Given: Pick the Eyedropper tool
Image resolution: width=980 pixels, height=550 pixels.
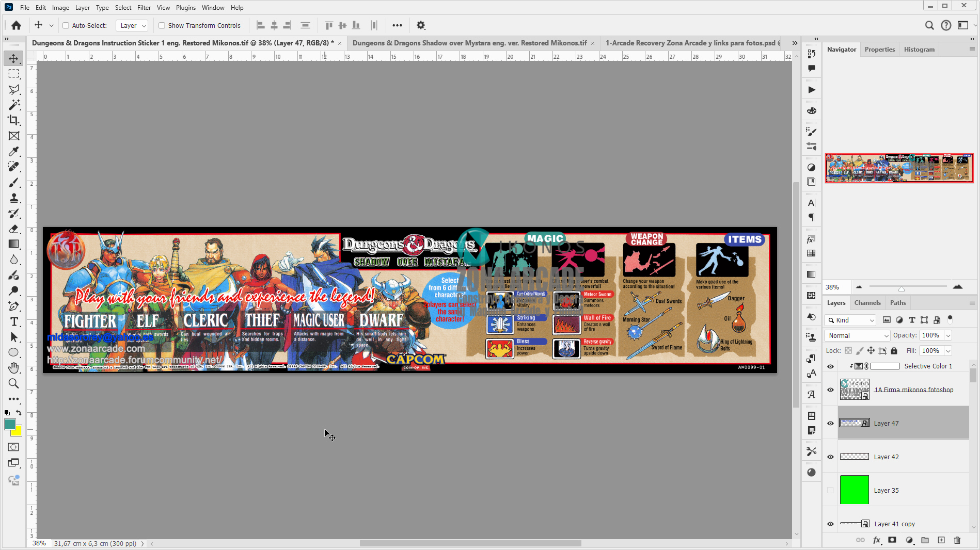Looking at the screenshot, I should tap(14, 151).
